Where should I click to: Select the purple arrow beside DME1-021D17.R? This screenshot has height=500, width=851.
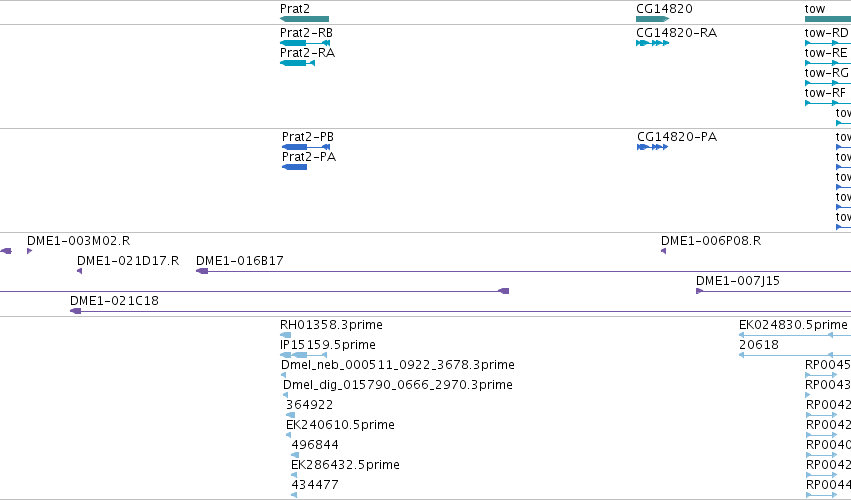(x=80, y=271)
